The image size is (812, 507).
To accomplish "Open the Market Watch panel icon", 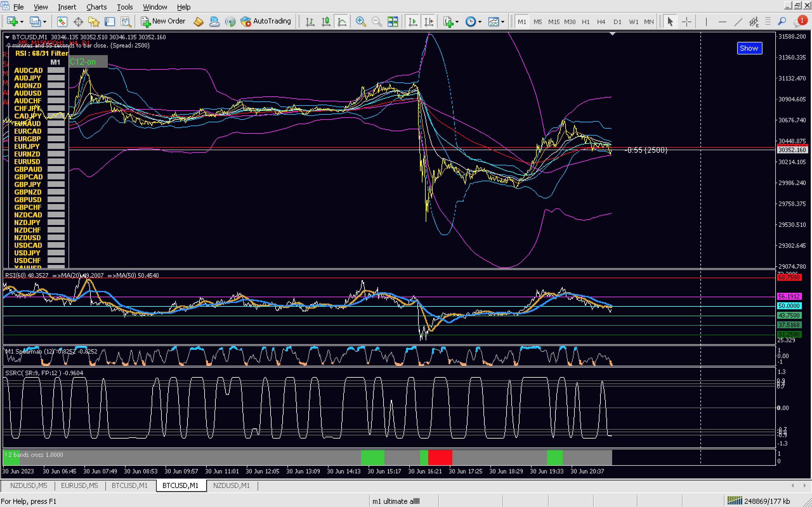I will tap(62, 22).
